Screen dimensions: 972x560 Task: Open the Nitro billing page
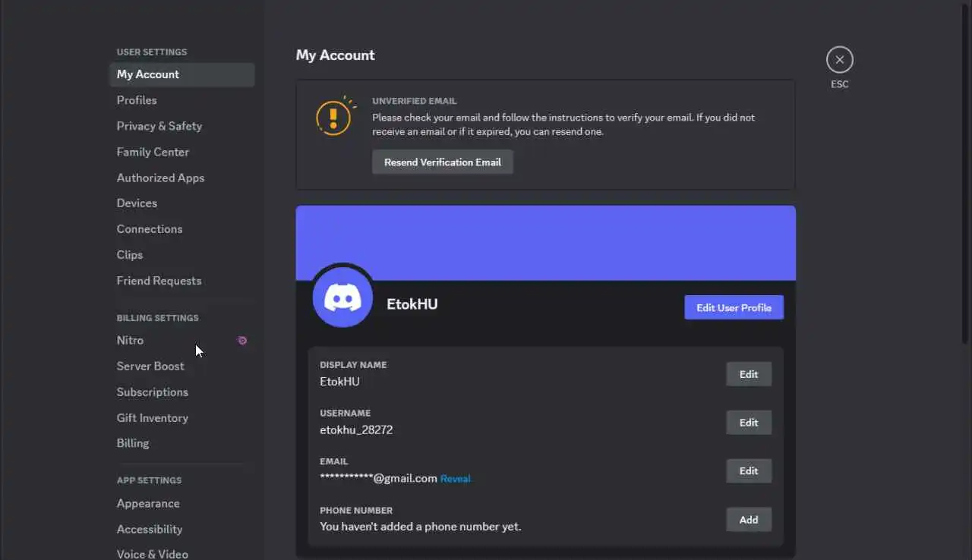click(182, 341)
